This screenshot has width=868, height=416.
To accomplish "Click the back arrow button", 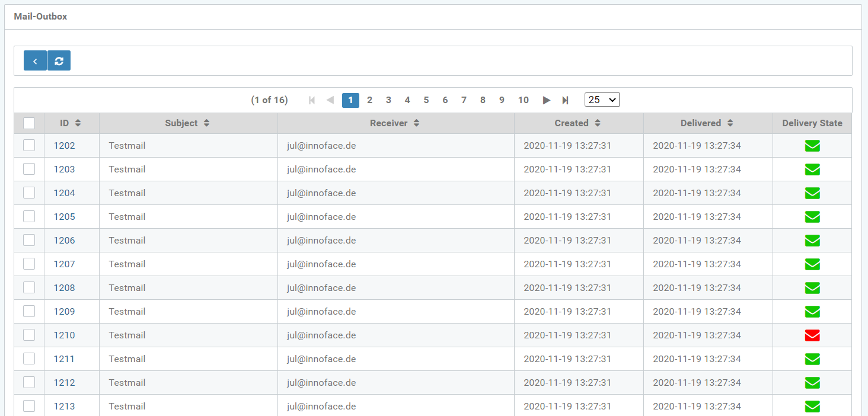I will tap(35, 61).
